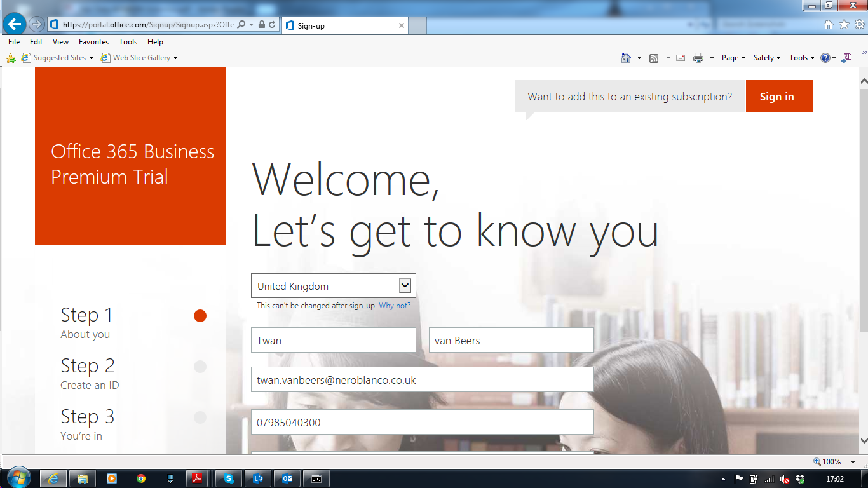Launch Google Chrome from the taskbar
Image resolution: width=868 pixels, height=488 pixels.
140,478
